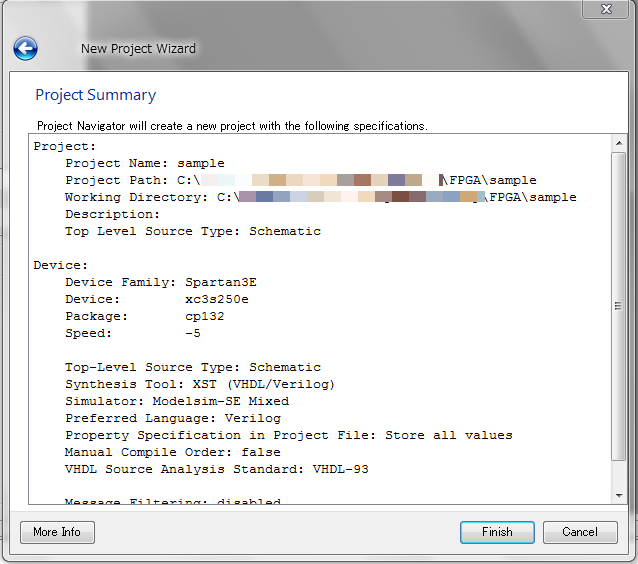Click the New Project Wizard title text
The image size is (638, 564).
click(138, 48)
